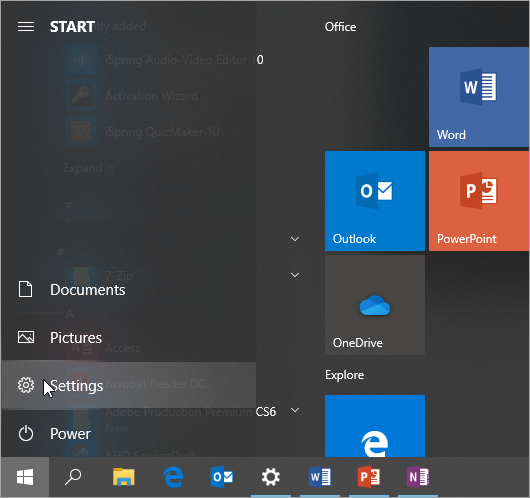Screen dimensions: 530x498
Task: Open Documents from the Start sidebar
Action: [128, 290]
